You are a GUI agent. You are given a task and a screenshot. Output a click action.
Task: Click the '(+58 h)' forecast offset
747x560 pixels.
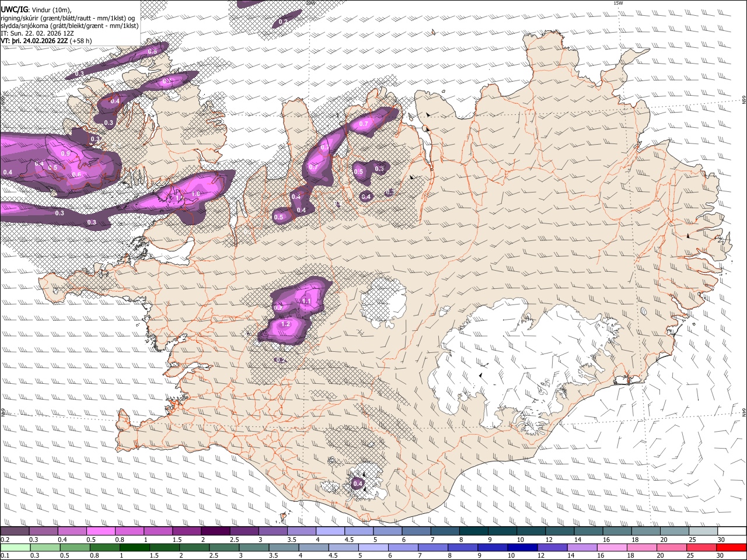click(81, 41)
